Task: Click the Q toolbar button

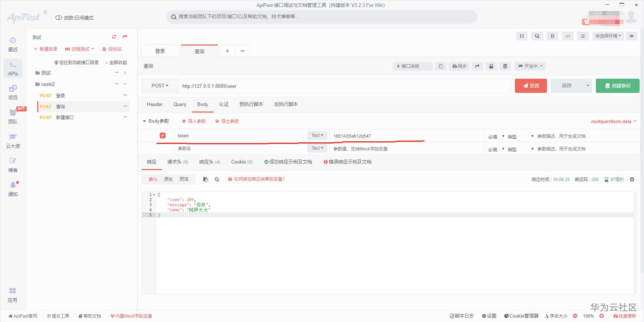Action: [x=537, y=36]
